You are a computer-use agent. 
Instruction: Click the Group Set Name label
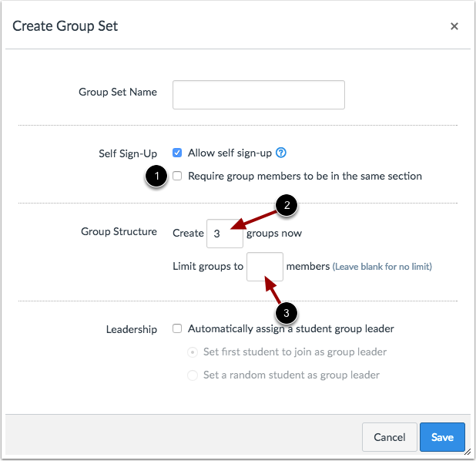118,92
